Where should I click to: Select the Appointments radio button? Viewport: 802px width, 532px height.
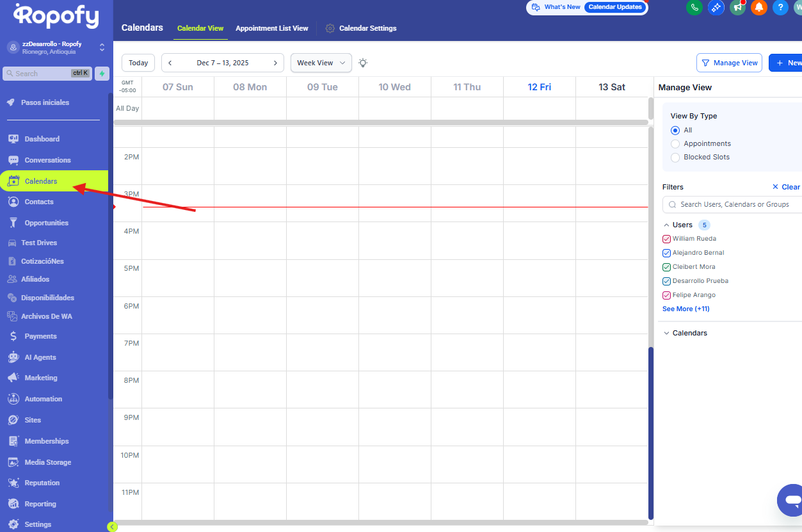675,144
